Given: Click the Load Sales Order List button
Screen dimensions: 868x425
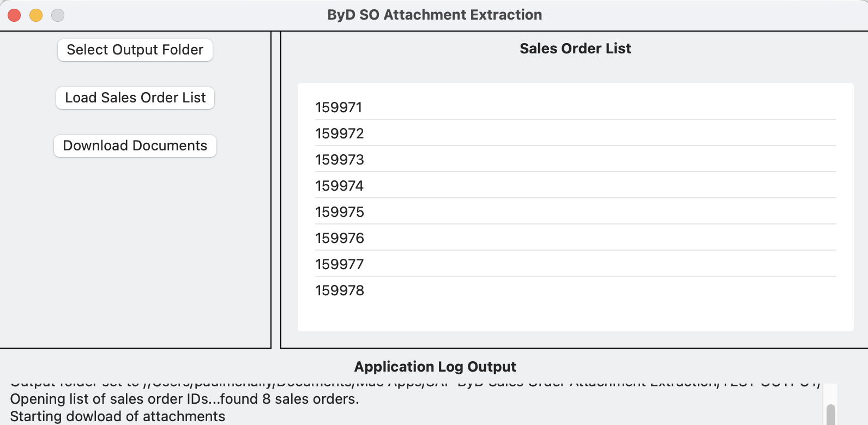Looking at the screenshot, I should (135, 98).
